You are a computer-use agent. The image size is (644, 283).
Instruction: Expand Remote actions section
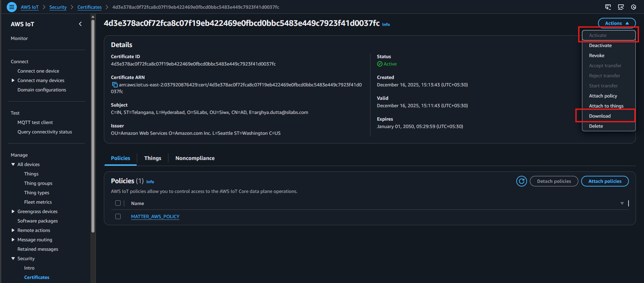pyautogui.click(x=13, y=230)
